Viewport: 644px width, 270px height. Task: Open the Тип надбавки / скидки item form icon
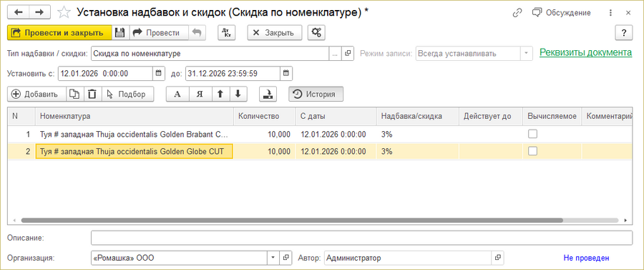pos(348,54)
